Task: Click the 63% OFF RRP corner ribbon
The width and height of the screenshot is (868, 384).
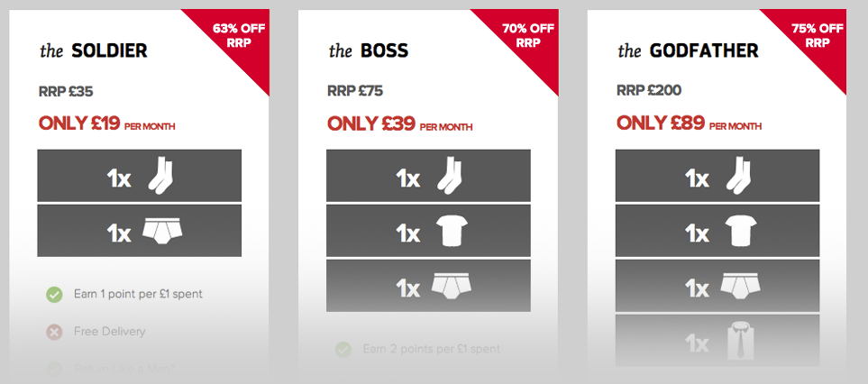Action: pos(233,36)
